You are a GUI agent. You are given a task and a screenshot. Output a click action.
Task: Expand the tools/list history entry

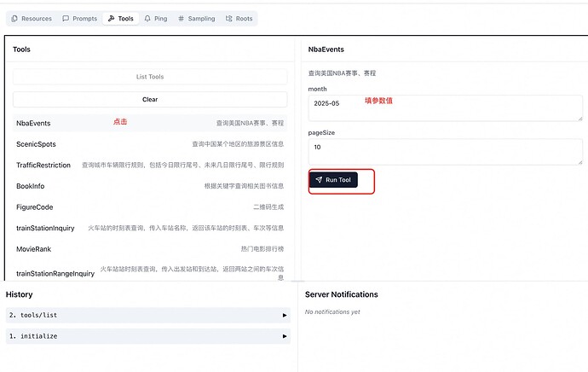click(x=148, y=316)
